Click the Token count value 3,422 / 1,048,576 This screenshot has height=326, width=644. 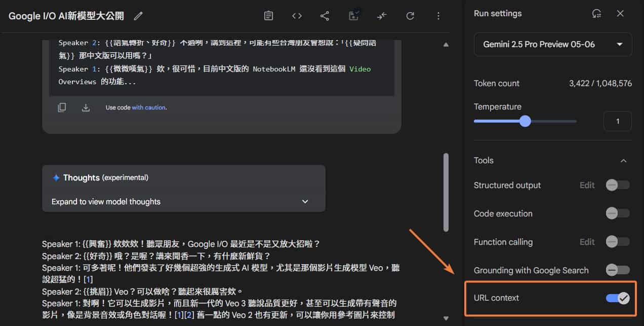(x=600, y=84)
